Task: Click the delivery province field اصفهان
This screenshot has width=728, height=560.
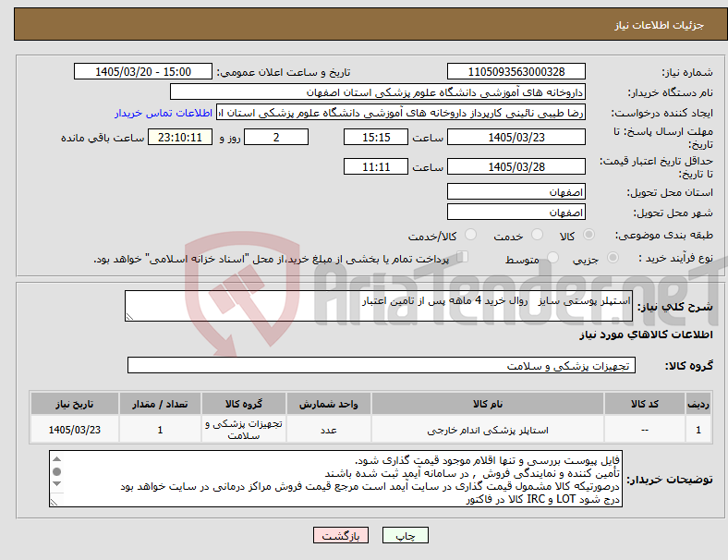Action: 516,192
